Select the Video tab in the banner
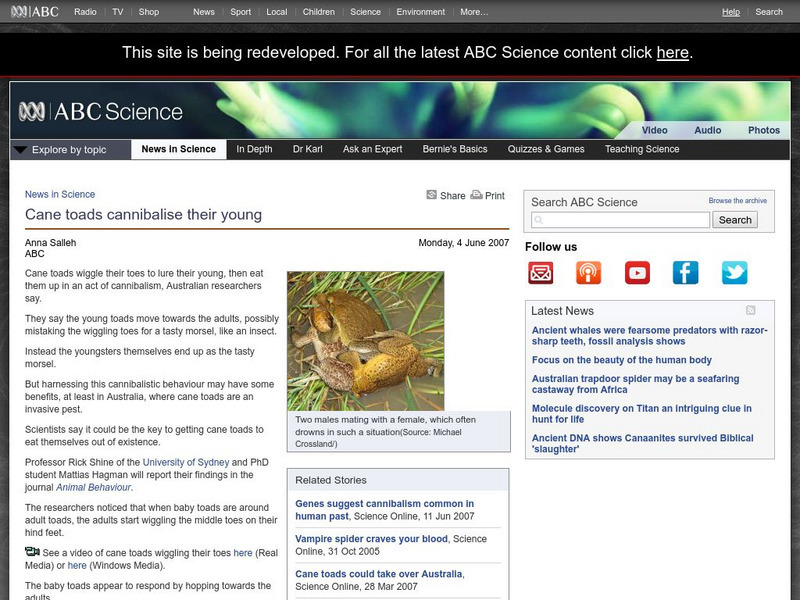 point(654,130)
